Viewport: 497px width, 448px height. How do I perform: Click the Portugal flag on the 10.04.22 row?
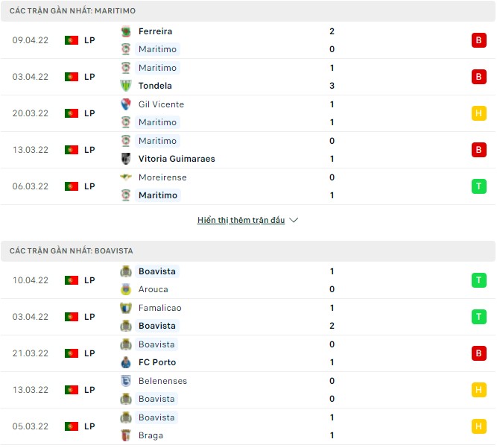tap(72, 280)
